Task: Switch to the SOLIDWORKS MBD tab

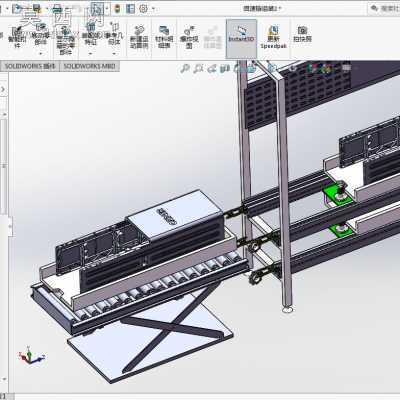Action: pos(89,66)
